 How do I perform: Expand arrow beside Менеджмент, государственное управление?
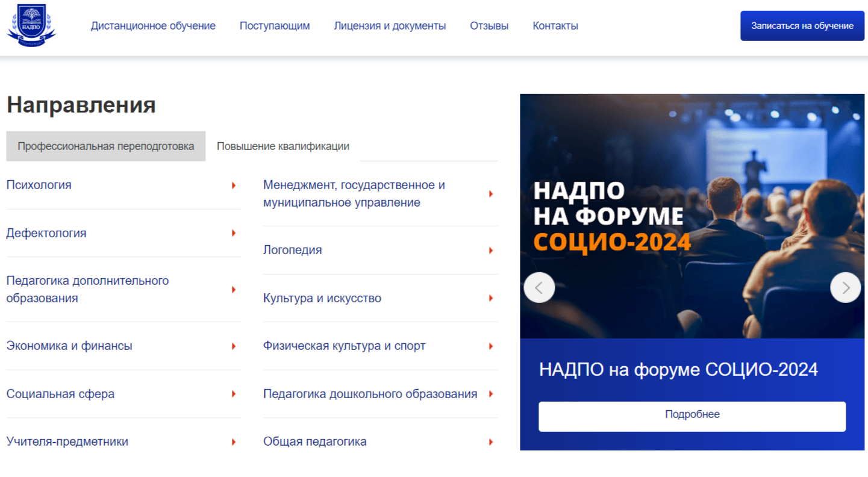tap(491, 194)
